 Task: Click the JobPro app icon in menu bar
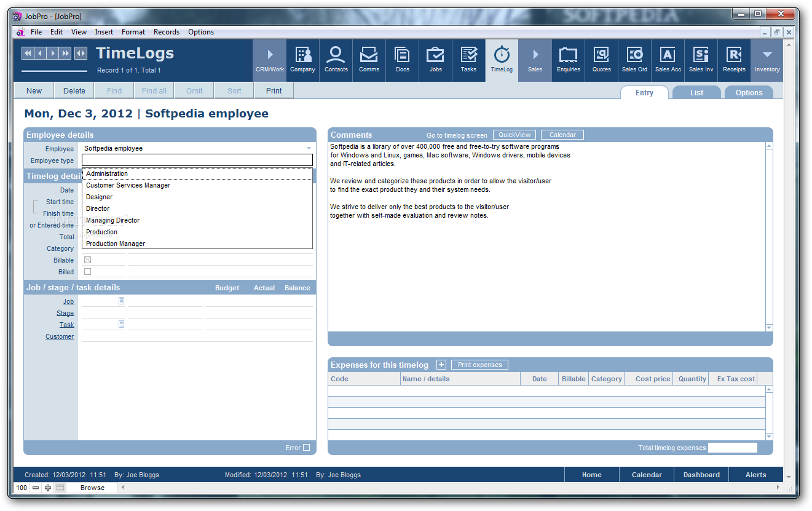20,32
